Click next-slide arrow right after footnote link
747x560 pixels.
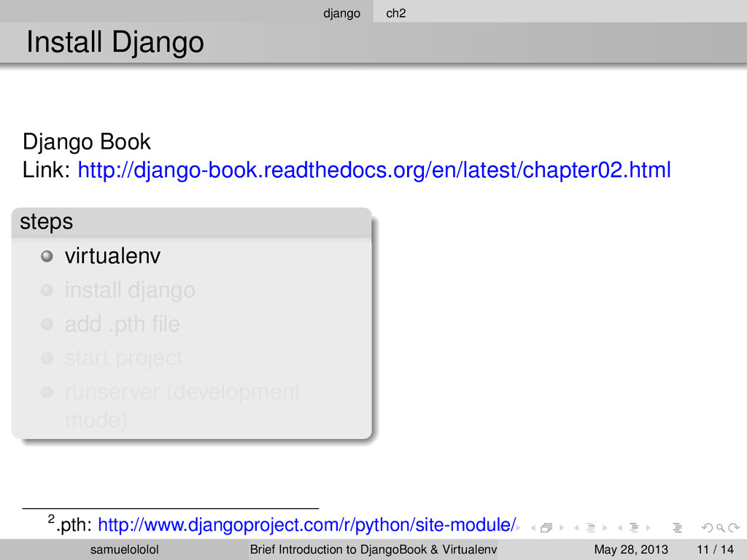[519, 528]
